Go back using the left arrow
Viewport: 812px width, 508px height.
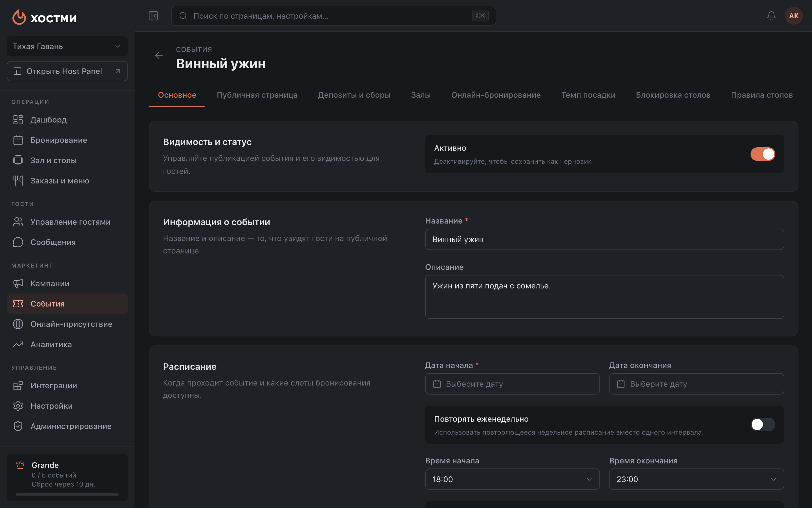[x=159, y=55]
